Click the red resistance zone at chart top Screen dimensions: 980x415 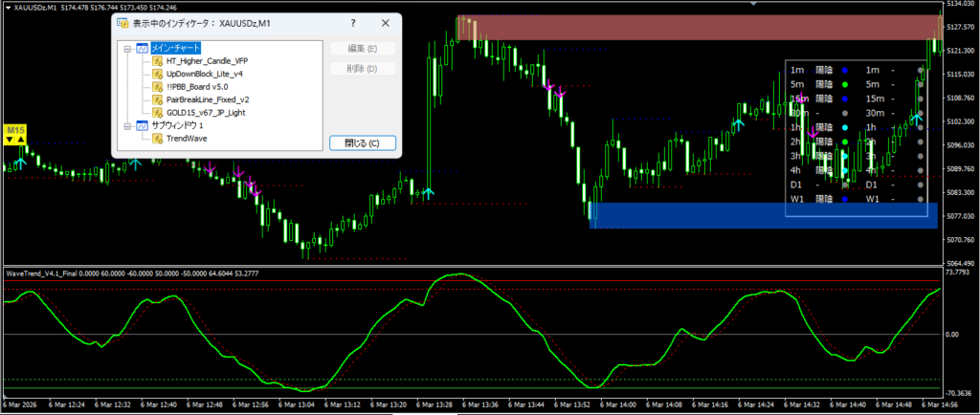[x=699, y=27]
